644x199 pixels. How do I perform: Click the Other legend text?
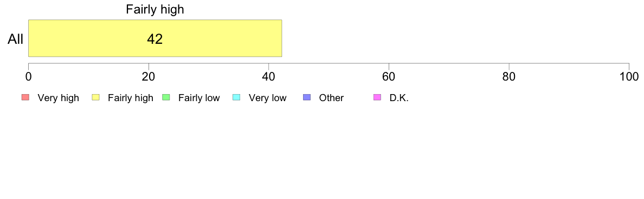click(331, 98)
